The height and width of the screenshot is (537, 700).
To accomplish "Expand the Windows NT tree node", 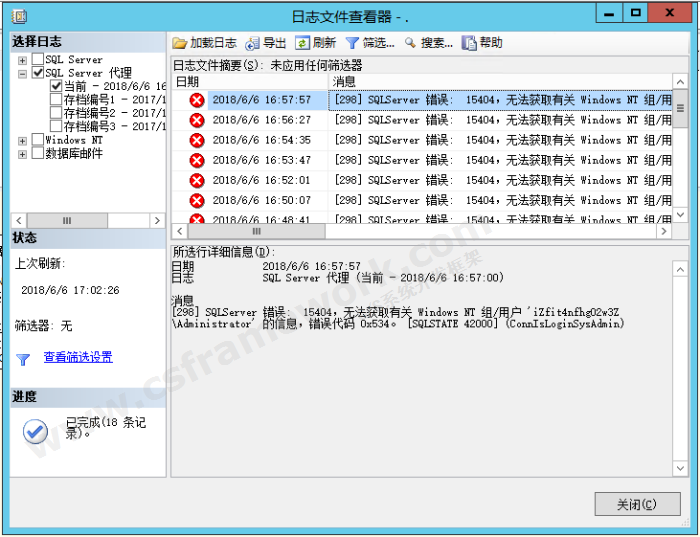I will [22, 141].
